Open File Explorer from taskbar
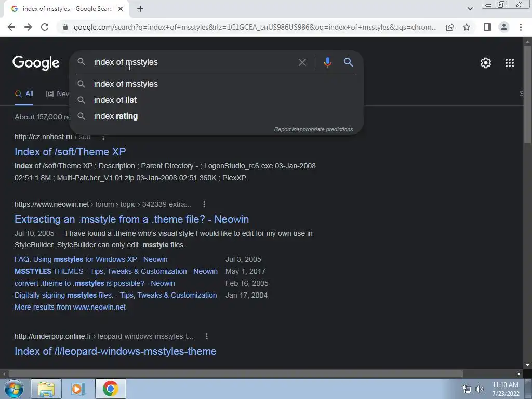The width and height of the screenshot is (532, 399). (x=46, y=389)
